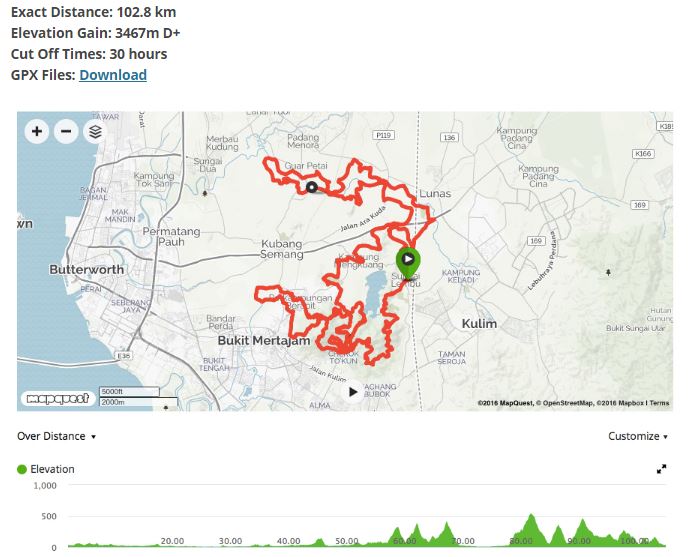This screenshot has width=691, height=557.
Task: Open the Terms link in map attribution
Action: click(659, 403)
